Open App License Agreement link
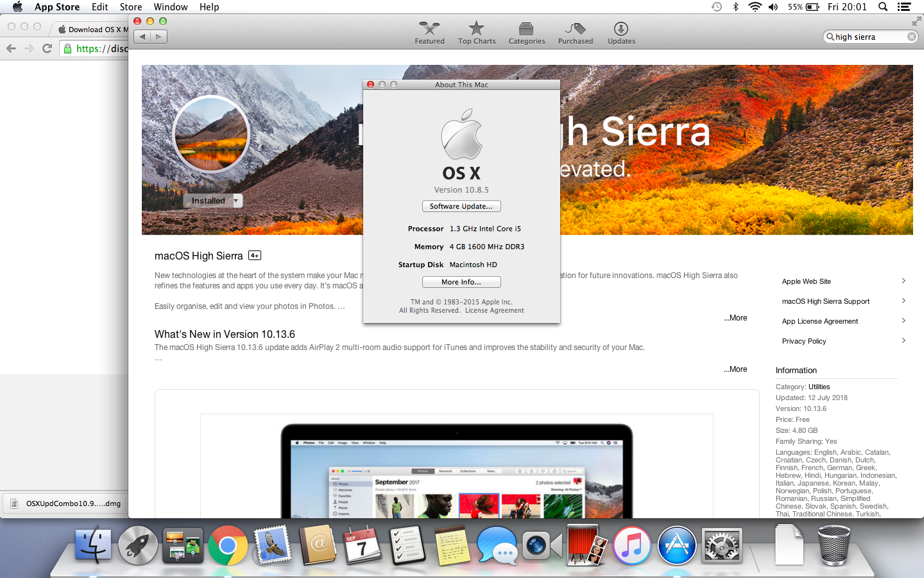Viewport: 924px width, 578px height. [820, 321]
